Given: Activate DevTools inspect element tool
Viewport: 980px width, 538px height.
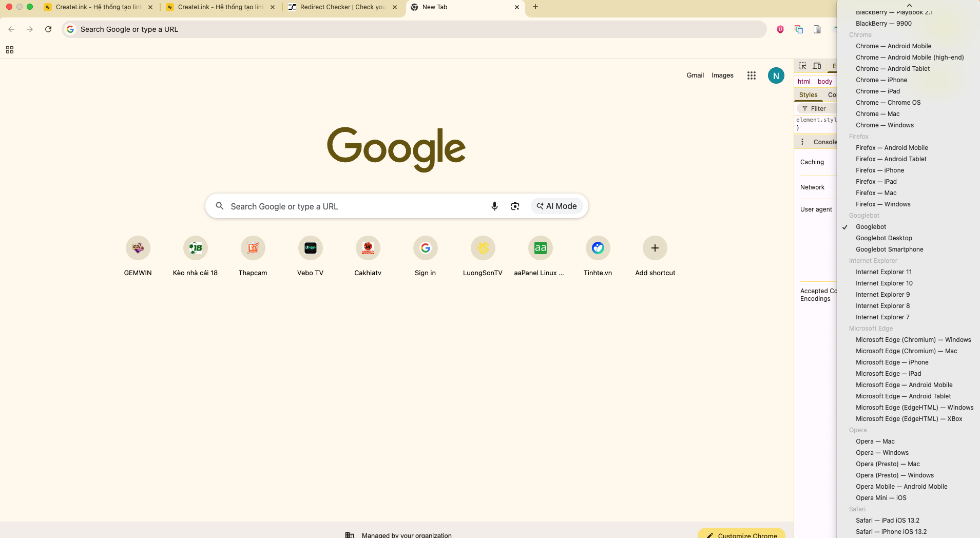Looking at the screenshot, I should 802,66.
